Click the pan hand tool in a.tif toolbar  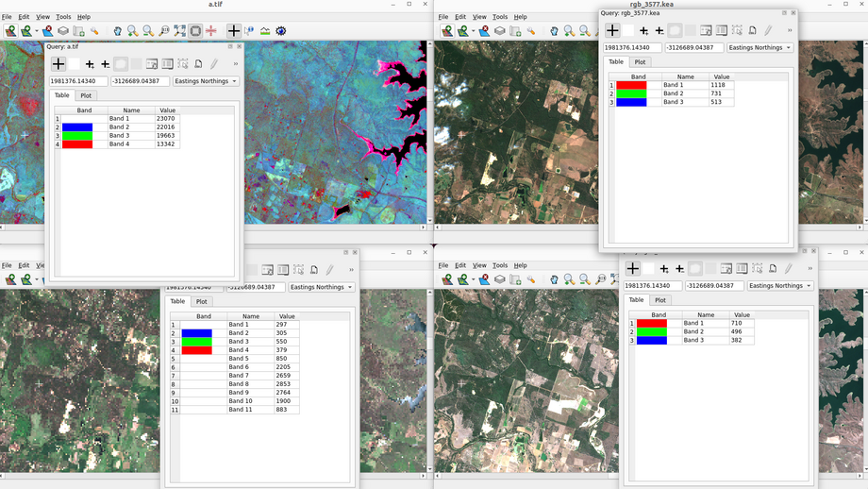click(118, 31)
